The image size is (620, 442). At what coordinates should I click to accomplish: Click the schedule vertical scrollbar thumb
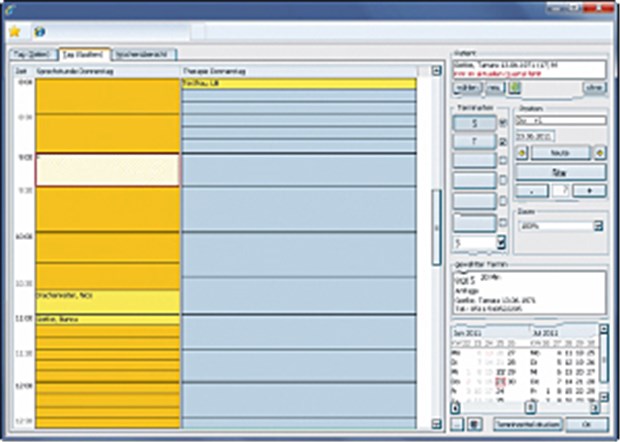437,227
